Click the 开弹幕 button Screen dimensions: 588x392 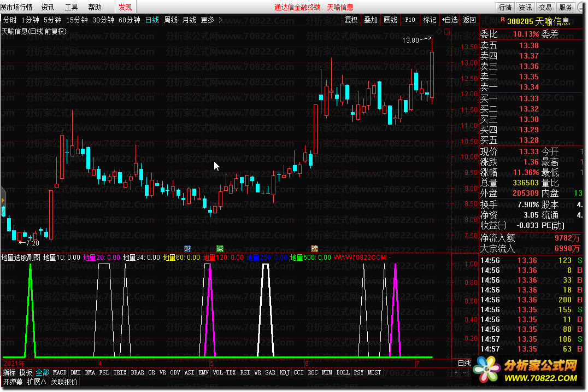[x=13, y=382]
